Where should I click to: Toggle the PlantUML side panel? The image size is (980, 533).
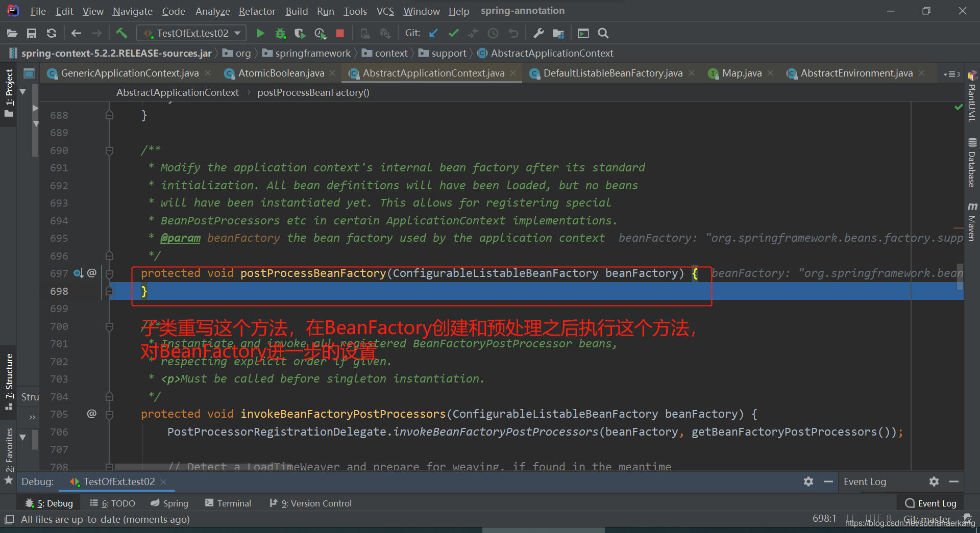[x=972, y=97]
